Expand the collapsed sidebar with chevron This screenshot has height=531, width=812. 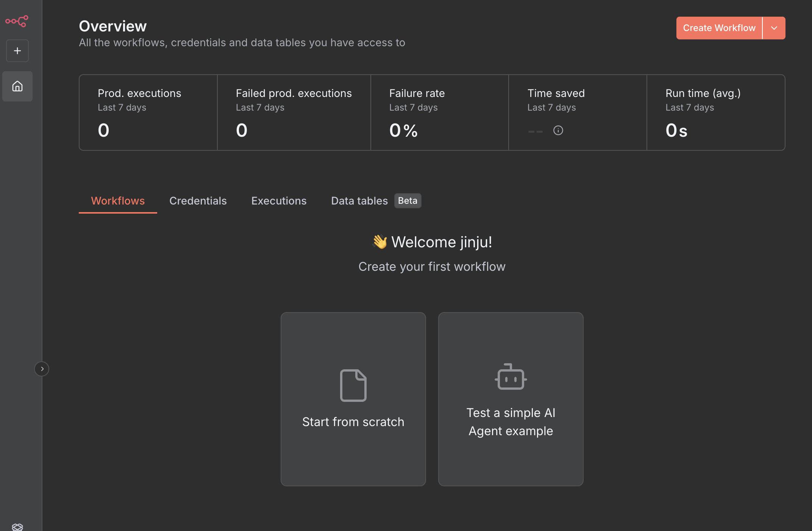coord(42,369)
